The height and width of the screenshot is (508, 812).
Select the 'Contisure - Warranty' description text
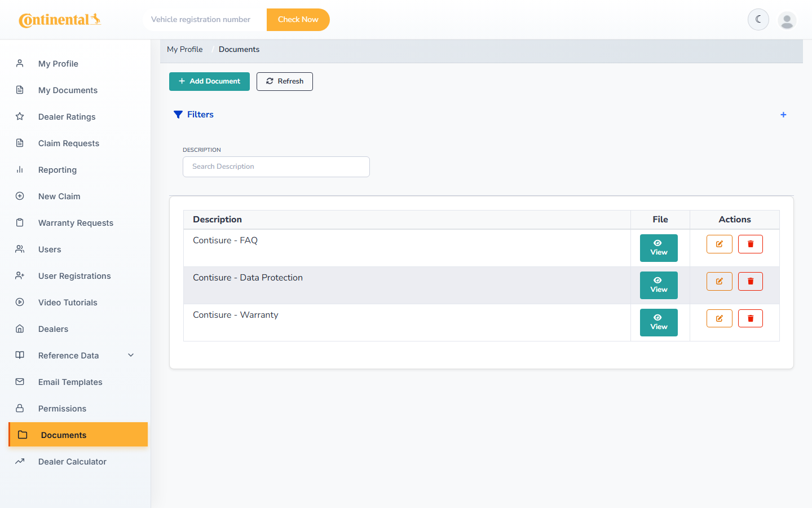pyautogui.click(x=236, y=315)
